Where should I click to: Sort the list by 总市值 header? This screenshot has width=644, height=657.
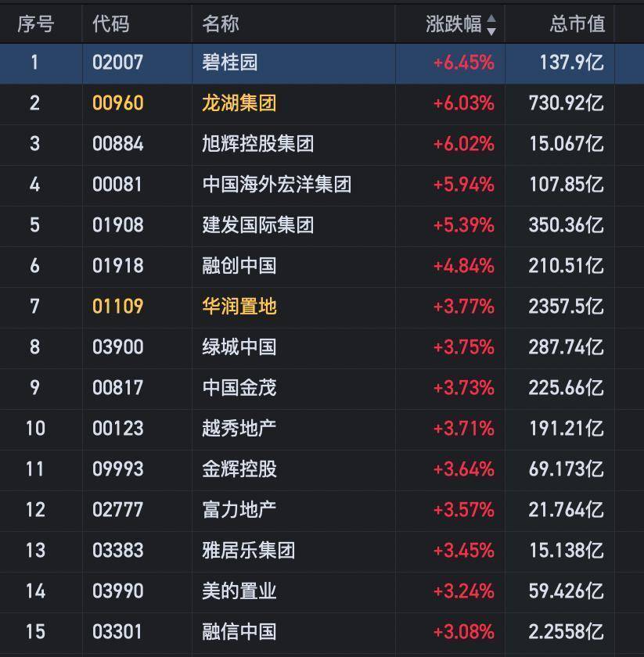[577, 24]
